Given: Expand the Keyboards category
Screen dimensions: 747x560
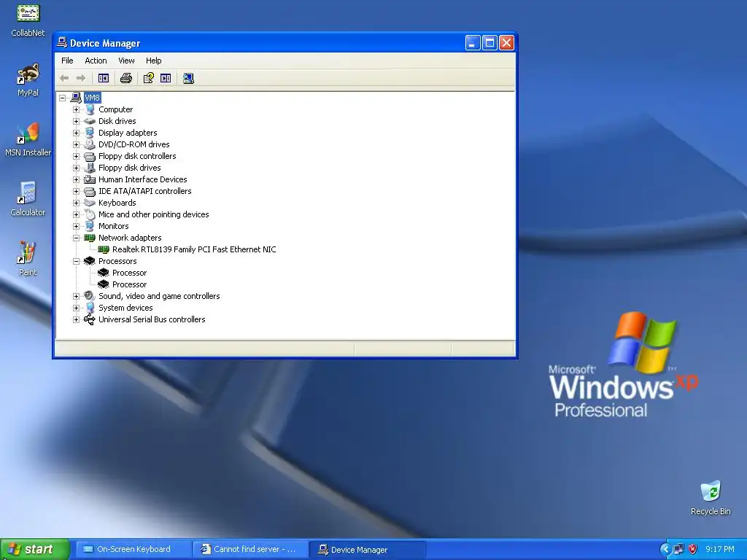Looking at the screenshot, I should click(76, 203).
